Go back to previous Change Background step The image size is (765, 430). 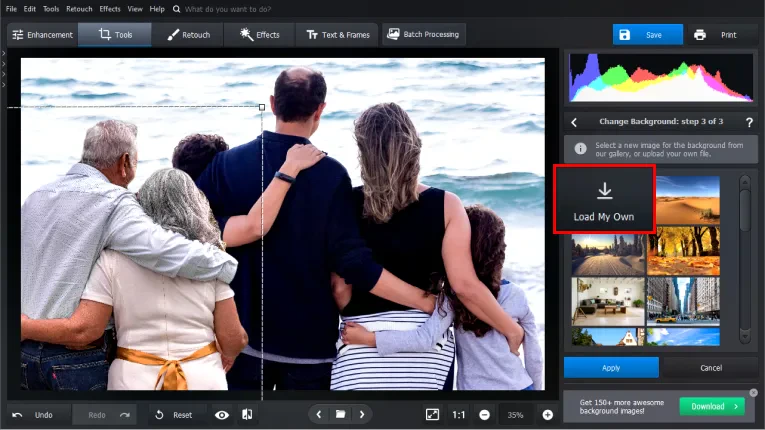[x=574, y=123]
